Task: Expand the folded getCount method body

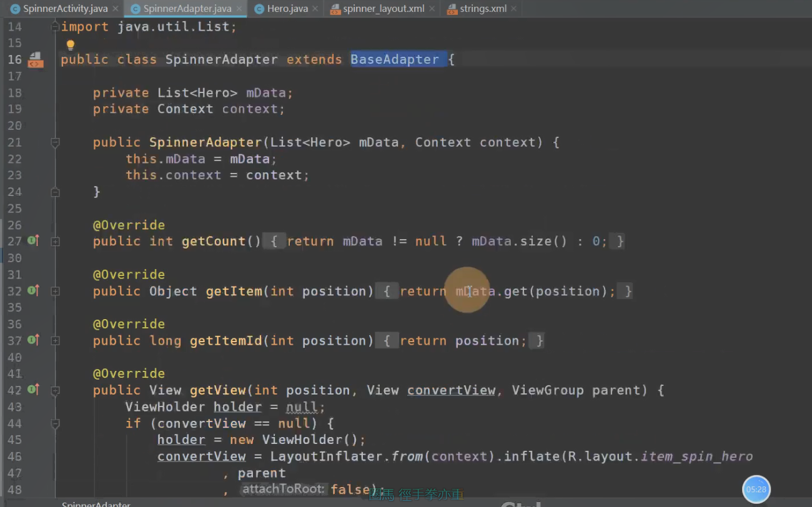Action: [55, 242]
